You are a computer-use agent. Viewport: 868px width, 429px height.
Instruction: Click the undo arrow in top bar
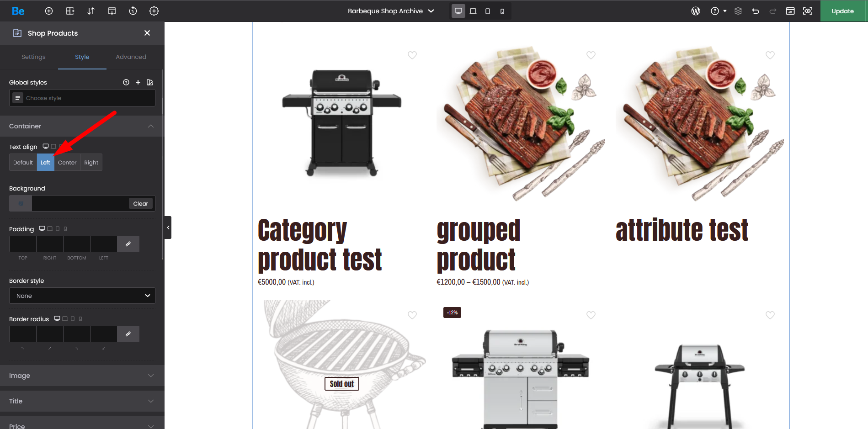coord(756,11)
